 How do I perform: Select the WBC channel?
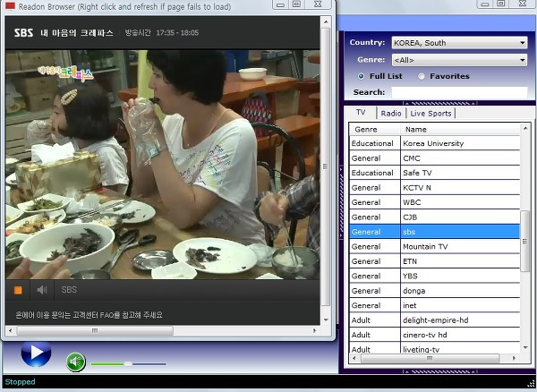point(434,202)
